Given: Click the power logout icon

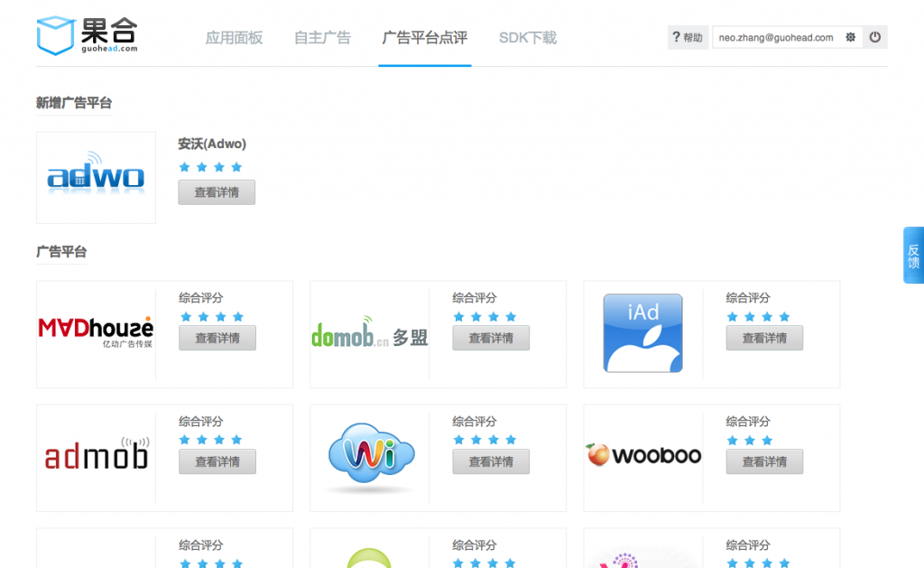Looking at the screenshot, I should (x=875, y=37).
